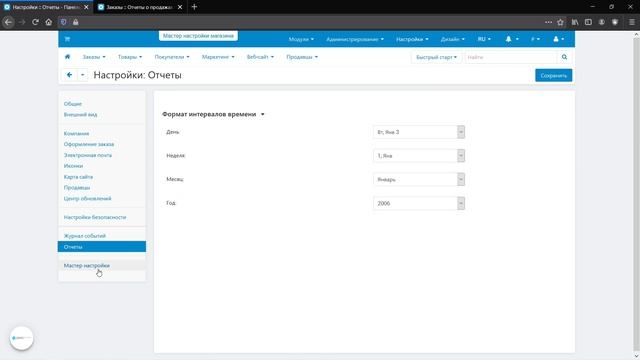Open the Товары menu
Image resolution: width=640 pixels, height=360 pixels.
tap(130, 57)
